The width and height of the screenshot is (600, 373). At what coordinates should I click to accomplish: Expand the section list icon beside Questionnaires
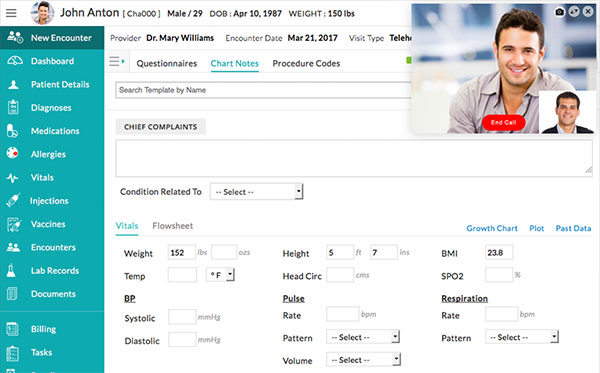[x=117, y=61]
